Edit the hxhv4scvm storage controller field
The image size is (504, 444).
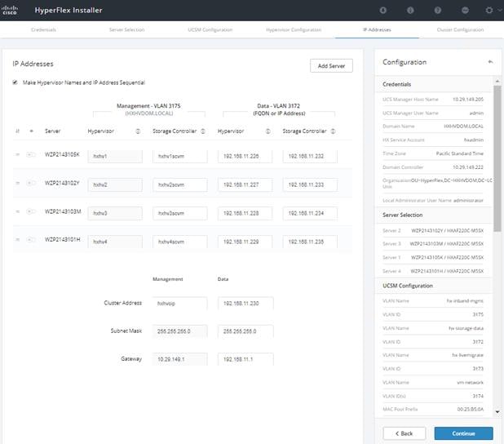coord(180,242)
